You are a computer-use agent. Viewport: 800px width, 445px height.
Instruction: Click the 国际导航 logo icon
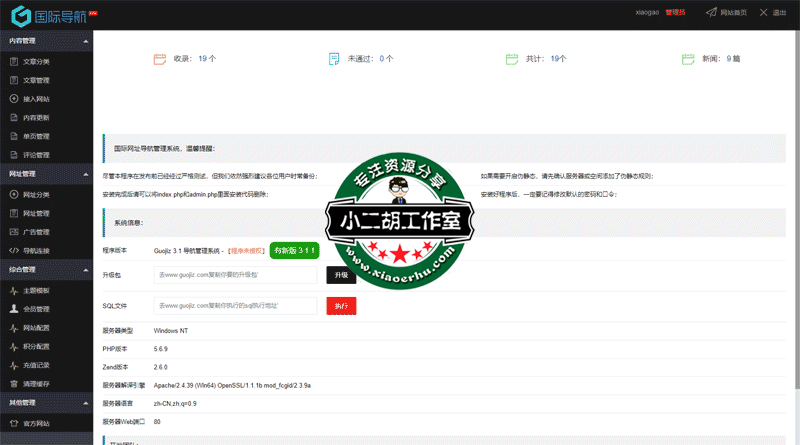click(18, 15)
